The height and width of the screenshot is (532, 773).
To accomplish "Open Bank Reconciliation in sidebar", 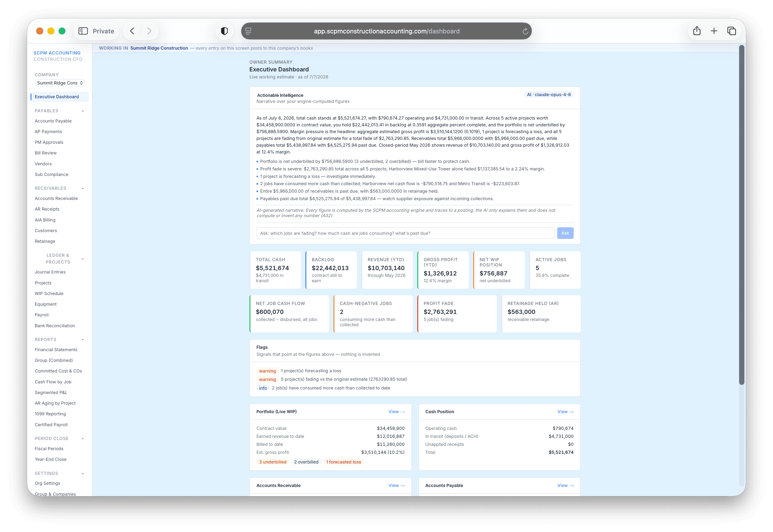I will pos(55,326).
